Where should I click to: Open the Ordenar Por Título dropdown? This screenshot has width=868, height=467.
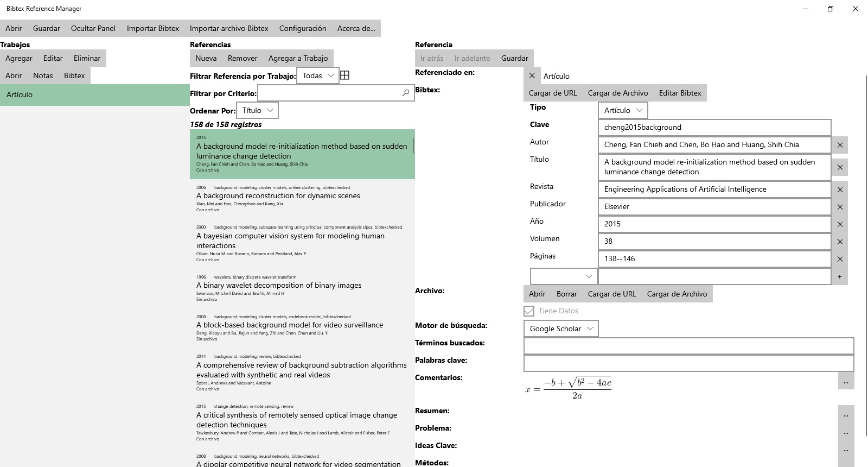[258, 110]
